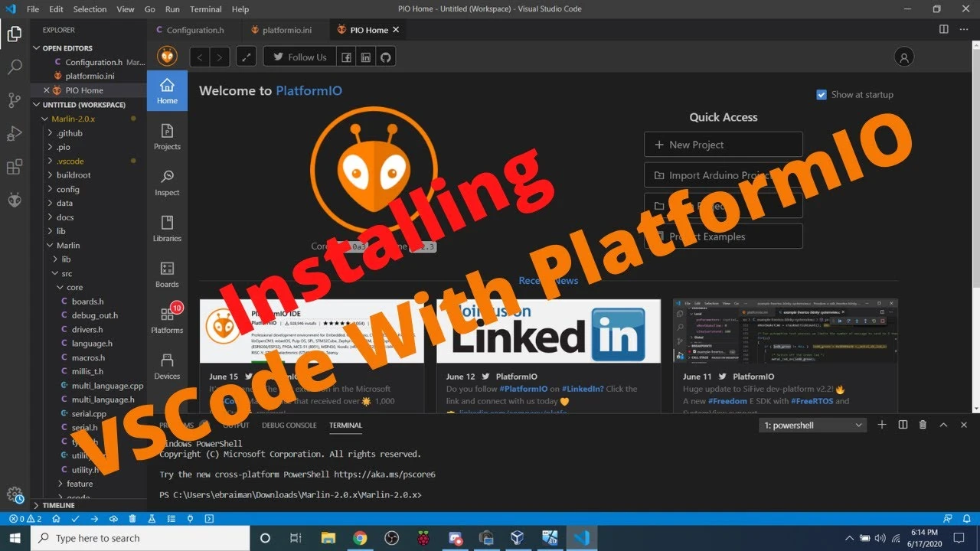The height and width of the screenshot is (551, 980).
Task: Click the Windows search box on taskbar
Action: click(139, 538)
